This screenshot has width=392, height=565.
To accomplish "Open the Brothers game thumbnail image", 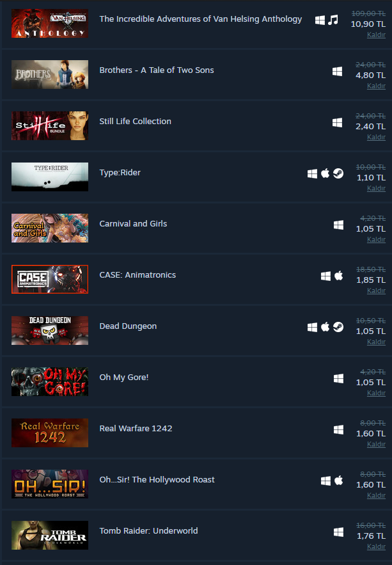I will (x=50, y=75).
